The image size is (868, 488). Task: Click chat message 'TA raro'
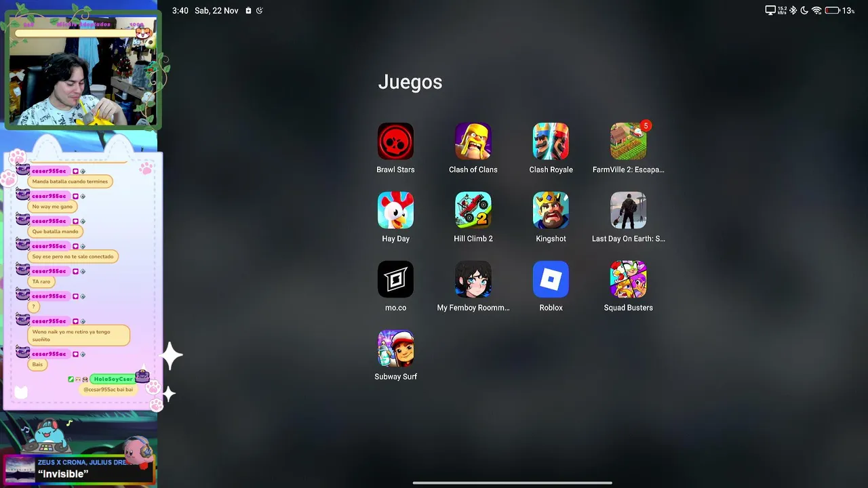coord(41,282)
